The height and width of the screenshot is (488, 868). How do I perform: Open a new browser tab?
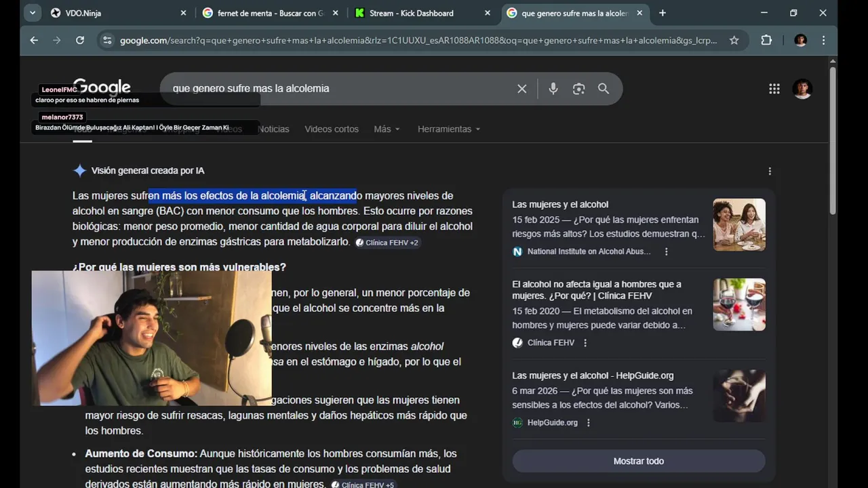pyautogui.click(x=663, y=13)
